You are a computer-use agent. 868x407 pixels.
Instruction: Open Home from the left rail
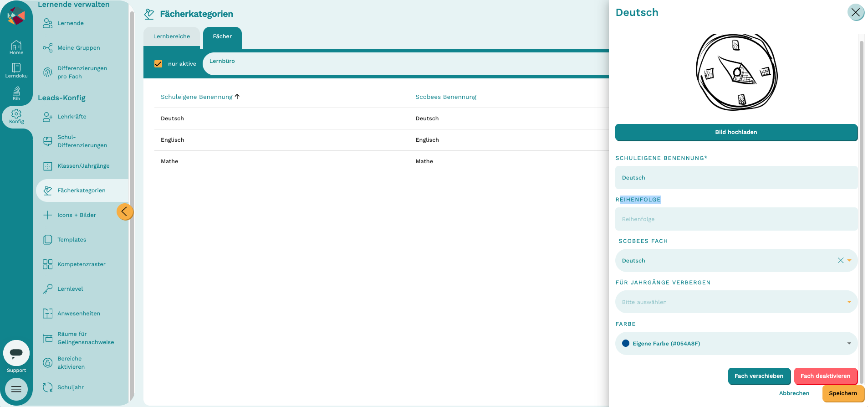pyautogui.click(x=16, y=47)
